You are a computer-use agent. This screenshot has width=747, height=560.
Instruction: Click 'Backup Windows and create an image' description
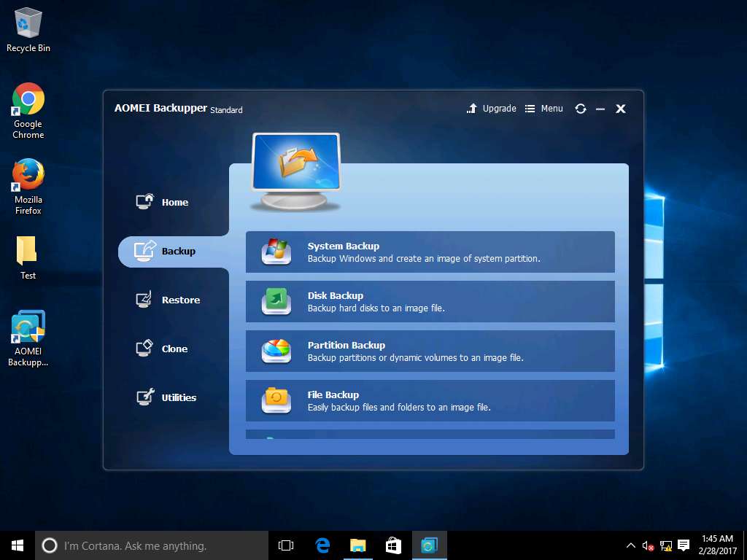(x=424, y=259)
